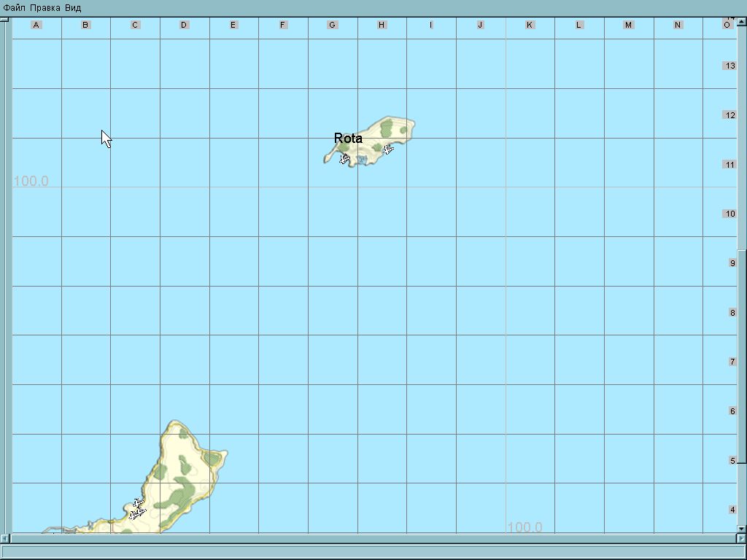Click grid row label 7
Image resolution: width=747 pixels, height=560 pixels.
click(732, 362)
